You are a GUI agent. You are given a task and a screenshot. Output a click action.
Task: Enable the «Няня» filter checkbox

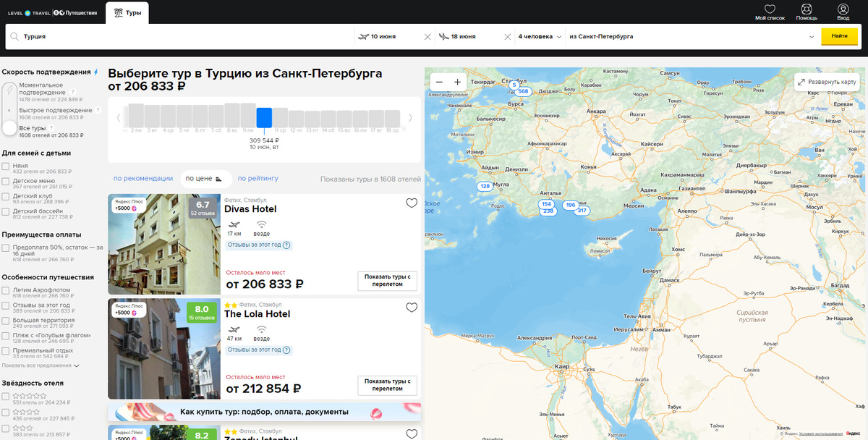5,164
